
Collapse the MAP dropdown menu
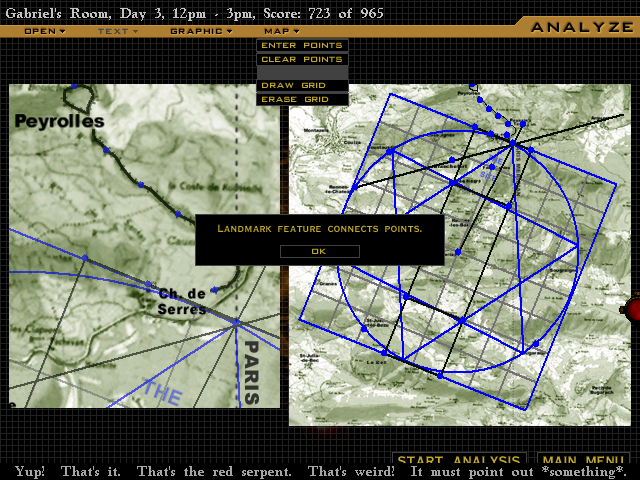[x=282, y=31]
